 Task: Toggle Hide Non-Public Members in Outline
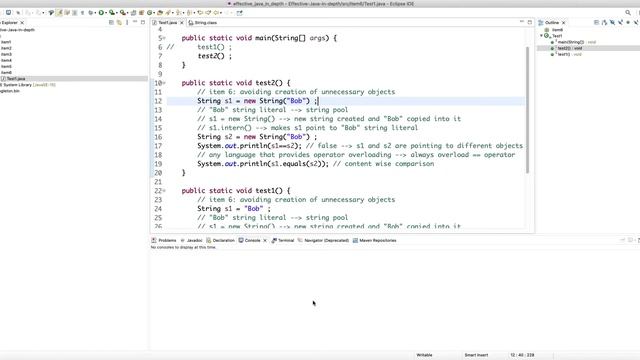click(x=628, y=22)
